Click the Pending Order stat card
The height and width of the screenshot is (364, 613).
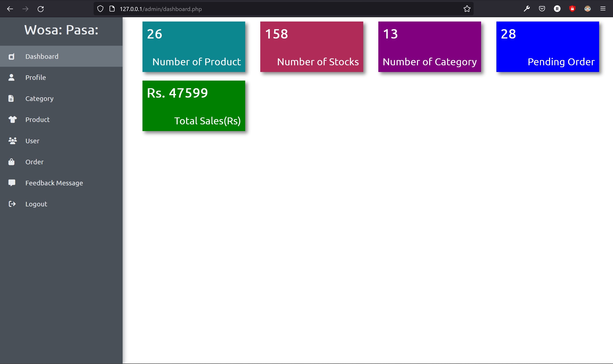click(547, 47)
